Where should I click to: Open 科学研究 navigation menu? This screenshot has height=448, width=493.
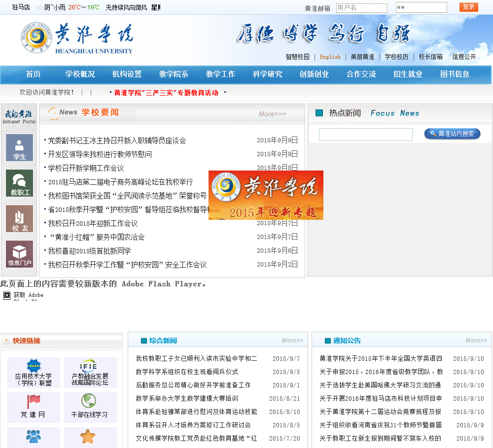(x=267, y=74)
